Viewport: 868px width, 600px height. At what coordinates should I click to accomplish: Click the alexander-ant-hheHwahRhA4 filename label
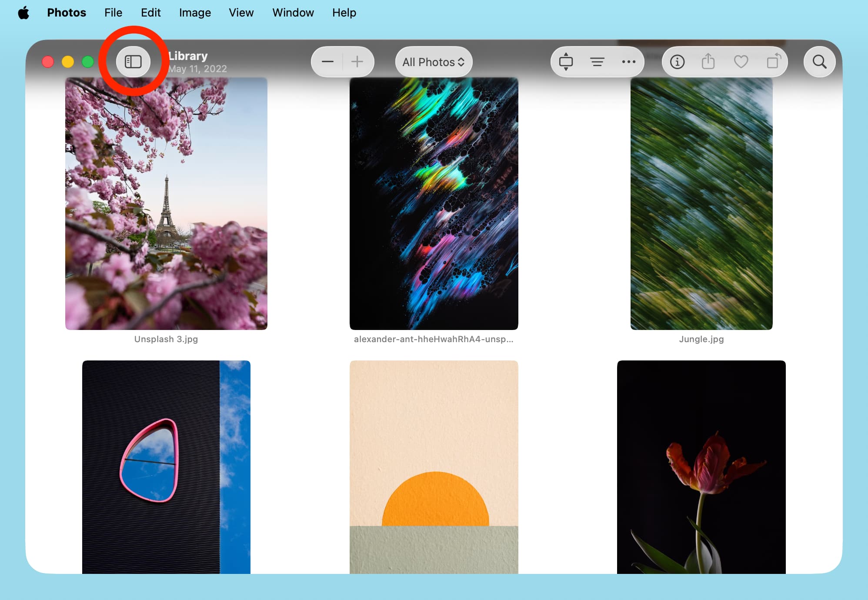tap(434, 339)
